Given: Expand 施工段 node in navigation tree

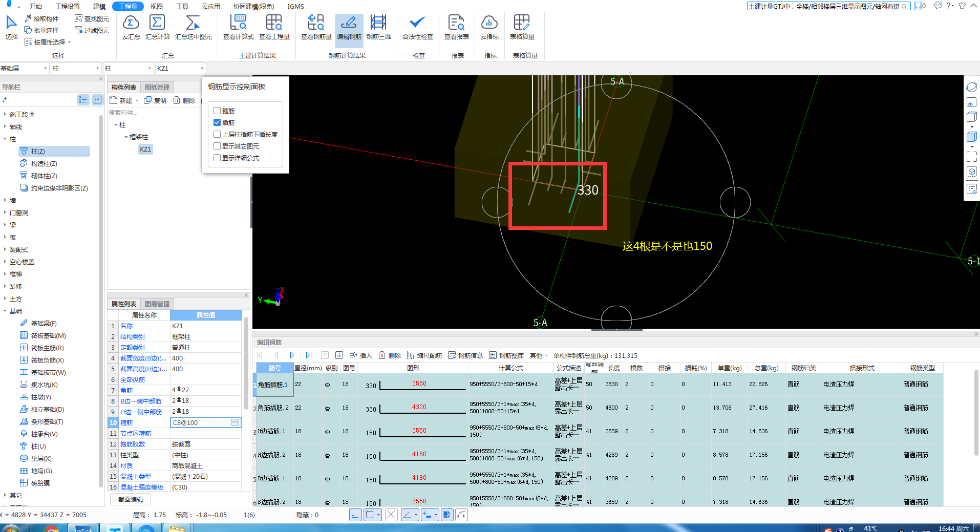Looking at the screenshot, I should coord(5,114).
